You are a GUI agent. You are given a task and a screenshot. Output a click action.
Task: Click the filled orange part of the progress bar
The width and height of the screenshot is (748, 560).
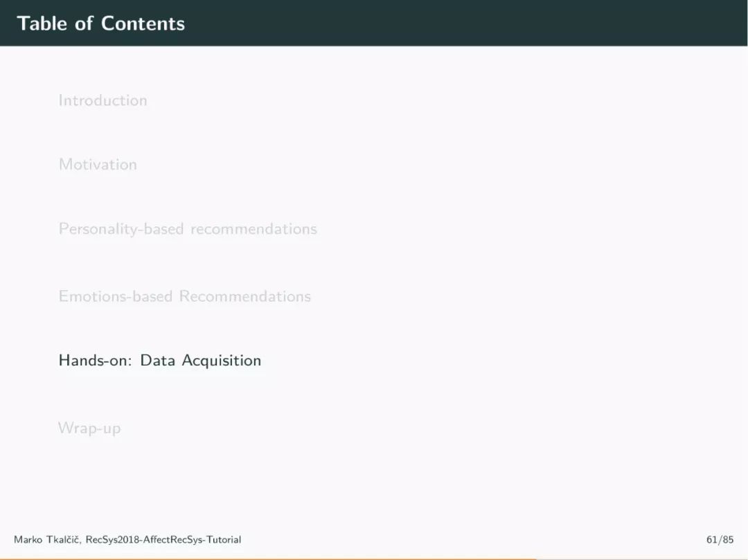tap(268, 559)
